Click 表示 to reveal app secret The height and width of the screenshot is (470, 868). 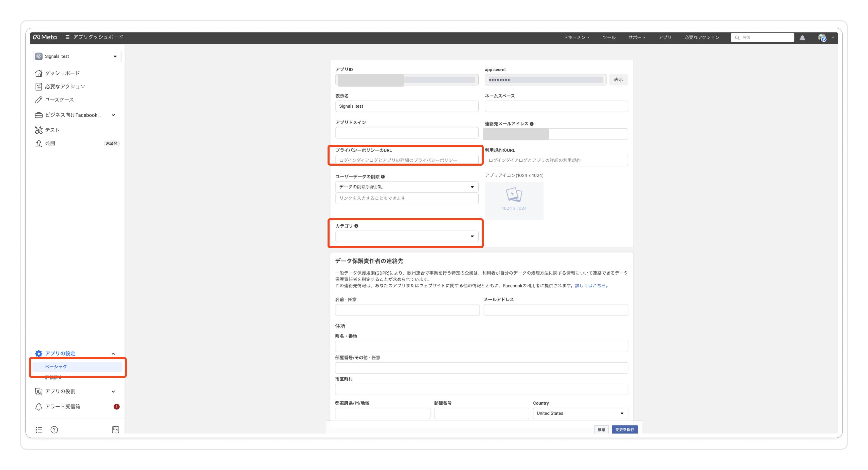point(618,80)
